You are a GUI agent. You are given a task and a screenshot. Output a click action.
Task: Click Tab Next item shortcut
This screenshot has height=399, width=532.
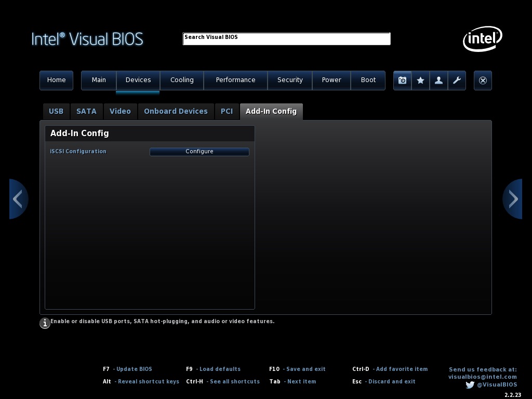[292, 382]
